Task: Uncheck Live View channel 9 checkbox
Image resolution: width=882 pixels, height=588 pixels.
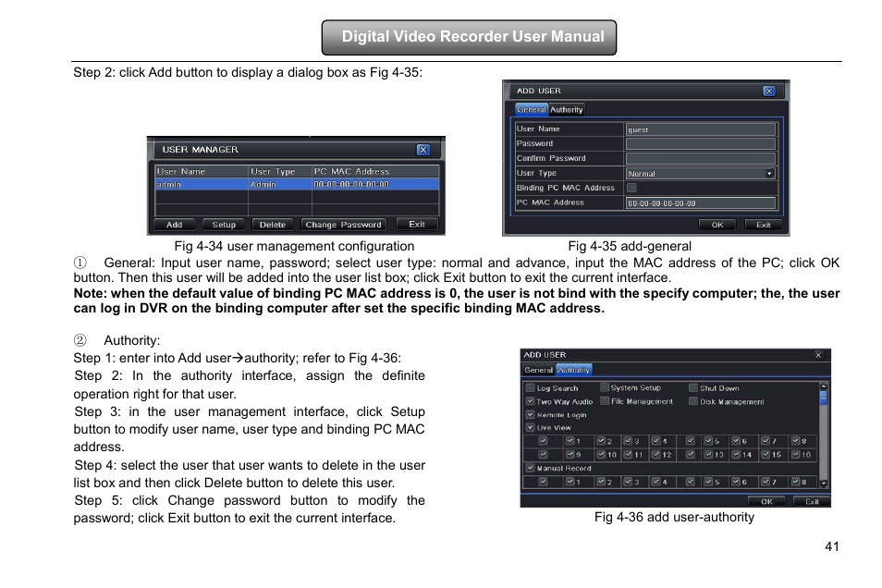Action: [x=570, y=455]
